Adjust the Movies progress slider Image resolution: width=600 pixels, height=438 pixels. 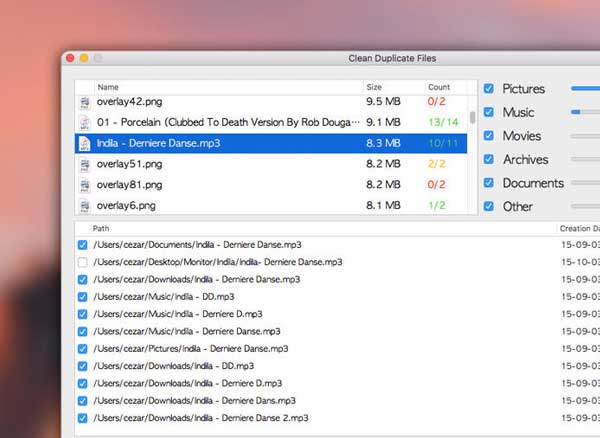(x=585, y=135)
